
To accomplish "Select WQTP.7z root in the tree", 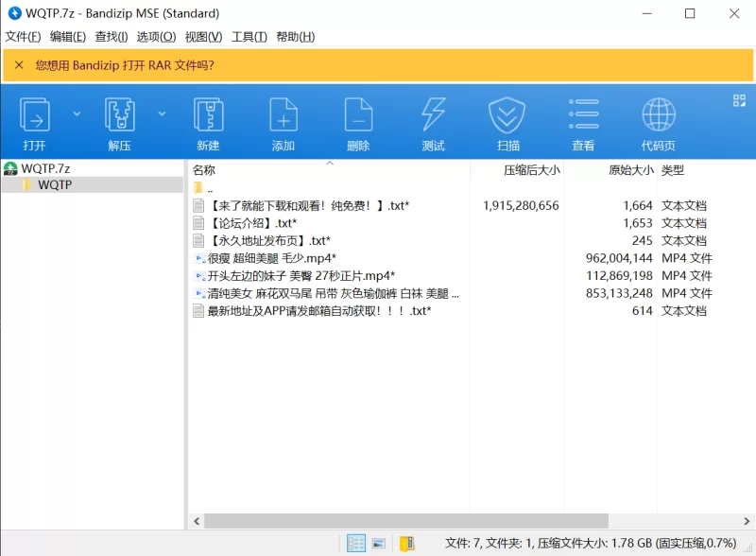I will click(x=45, y=168).
